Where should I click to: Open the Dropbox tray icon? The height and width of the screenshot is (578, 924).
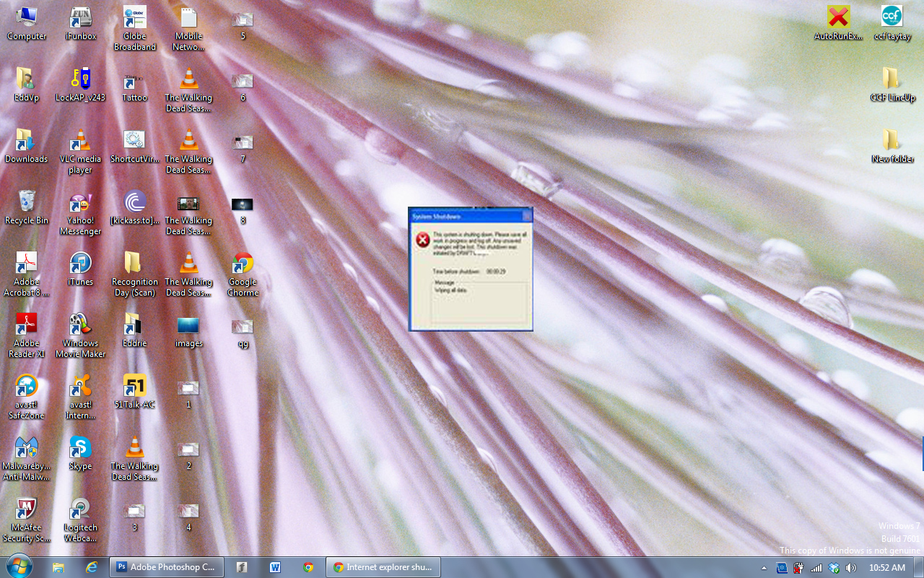click(x=834, y=568)
